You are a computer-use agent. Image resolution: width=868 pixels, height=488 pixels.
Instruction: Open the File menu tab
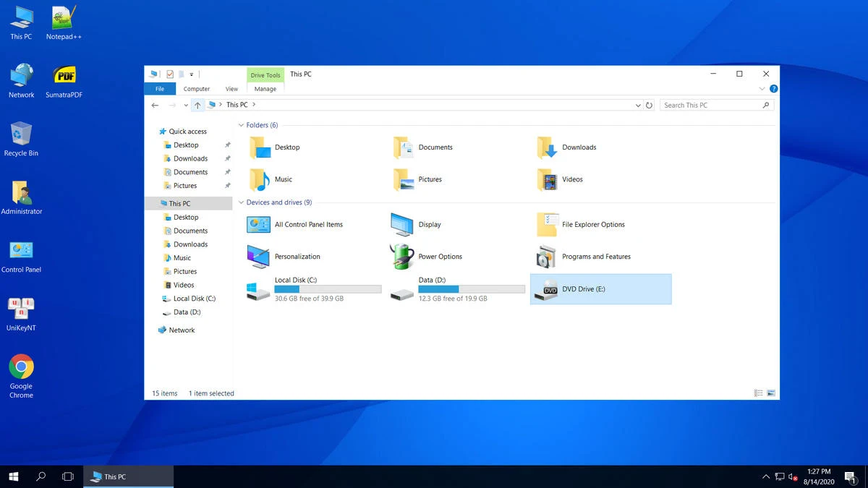click(x=160, y=89)
